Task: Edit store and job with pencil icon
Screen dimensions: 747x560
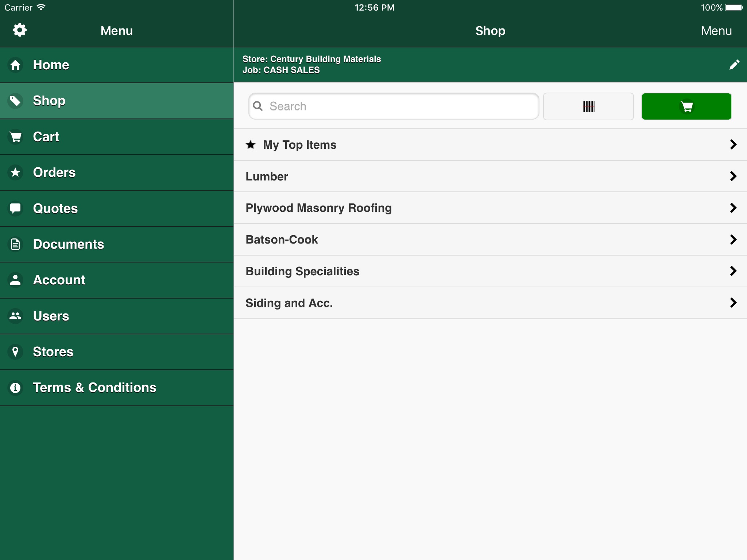Action: [x=734, y=65]
